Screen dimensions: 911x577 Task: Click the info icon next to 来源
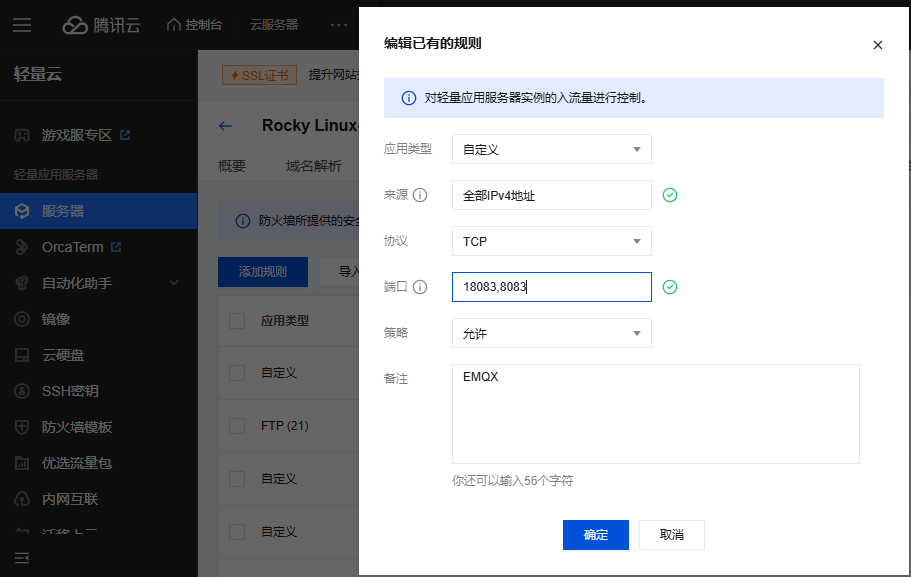[420, 195]
